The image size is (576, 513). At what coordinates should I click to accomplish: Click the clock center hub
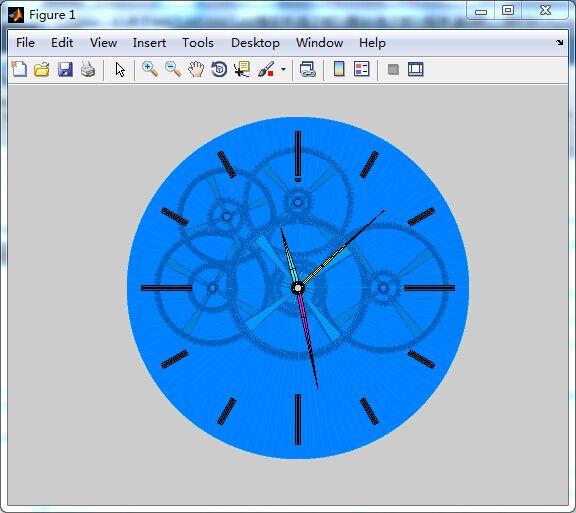coord(298,288)
